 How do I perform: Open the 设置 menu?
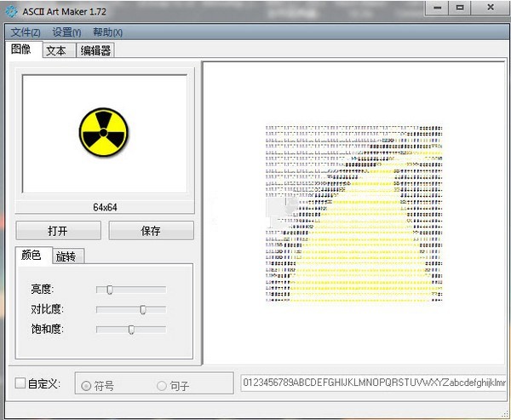pos(66,32)
